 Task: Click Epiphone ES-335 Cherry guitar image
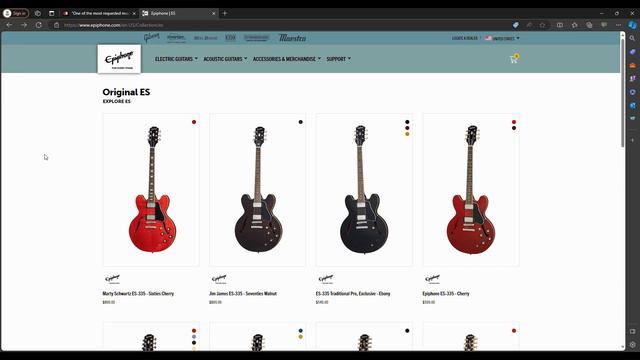pyautogui.click(x=471, y=190)
